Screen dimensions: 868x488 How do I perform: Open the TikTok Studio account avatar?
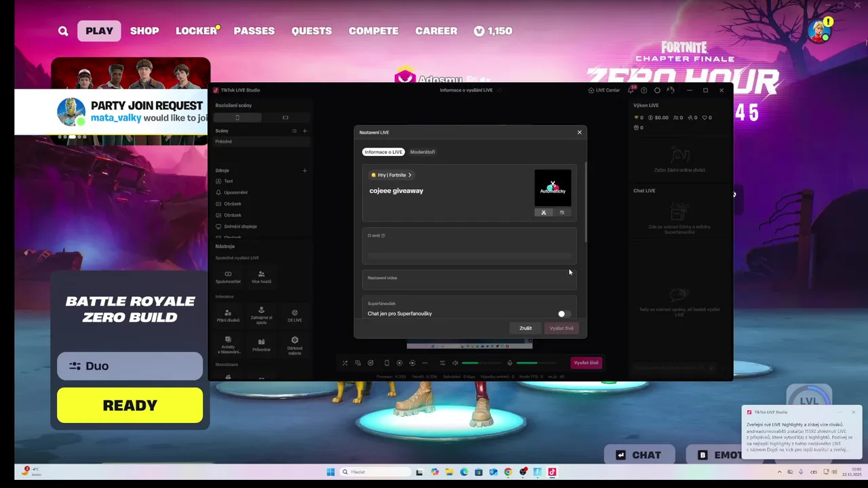[671, 90]
